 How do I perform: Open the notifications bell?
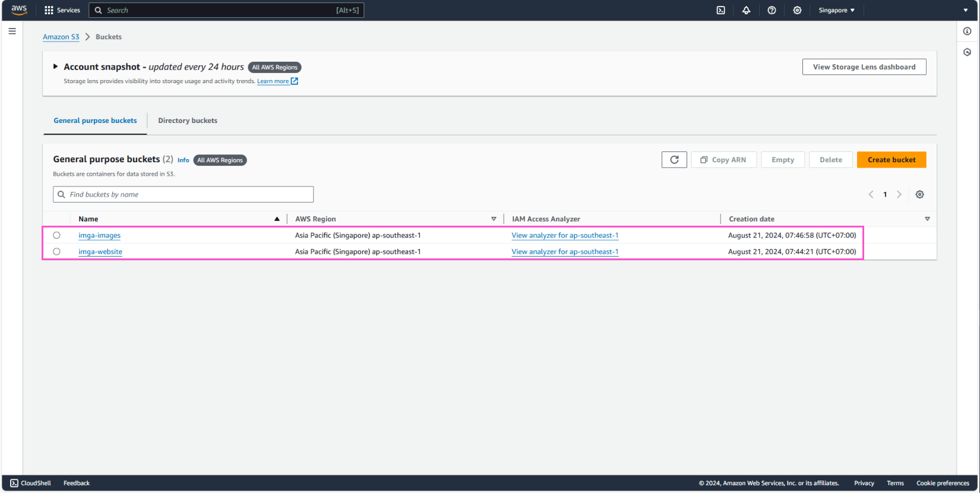click(746, 10)
